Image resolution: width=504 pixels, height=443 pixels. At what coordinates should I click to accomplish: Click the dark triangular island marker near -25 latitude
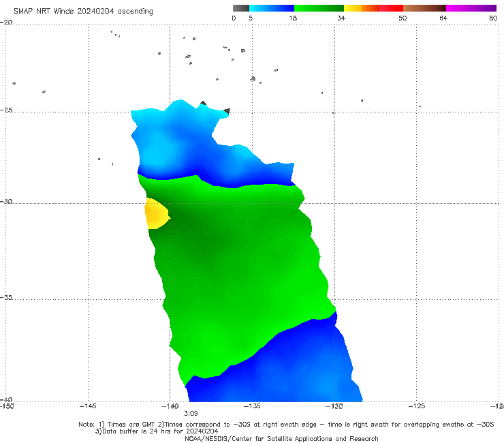pos(227,111)
